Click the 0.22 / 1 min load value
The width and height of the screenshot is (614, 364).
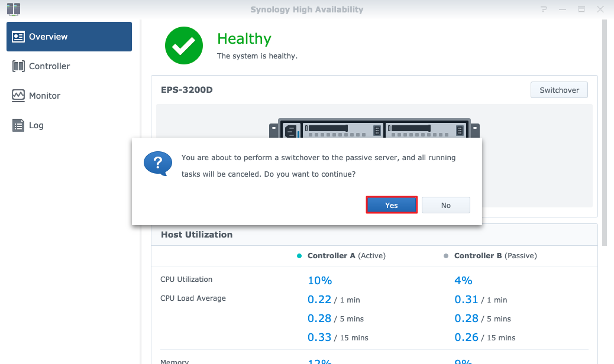click(x=334, y=300)
